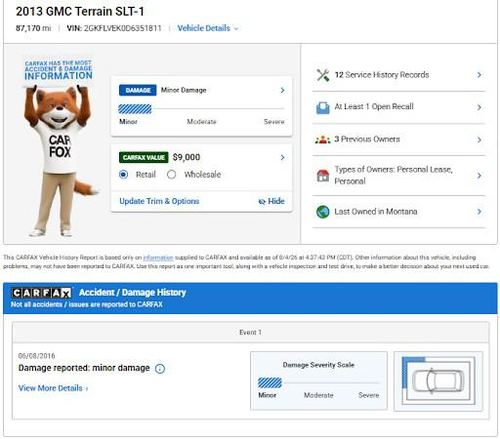This screenshot has height=439, width=500.
Task: Click Update Trim & Options link
Action: coord(159,201)
